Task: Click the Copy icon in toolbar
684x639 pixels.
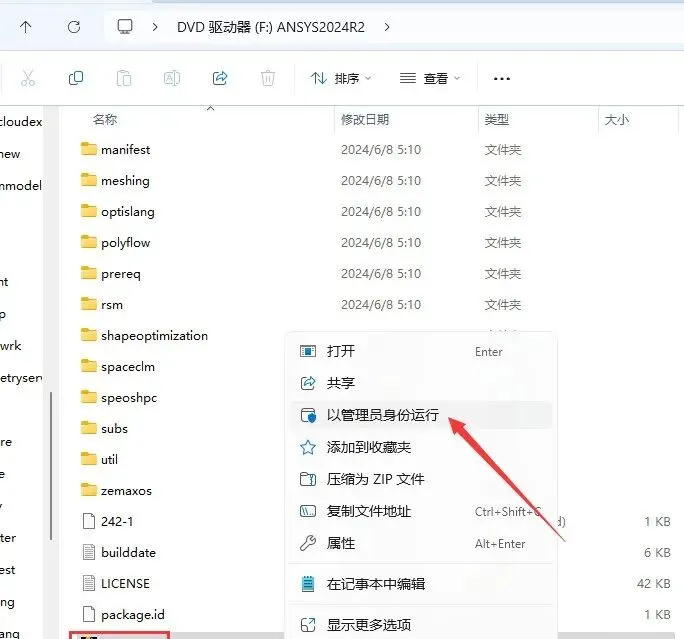Action: pyautogui.click(x=76, y=79)
